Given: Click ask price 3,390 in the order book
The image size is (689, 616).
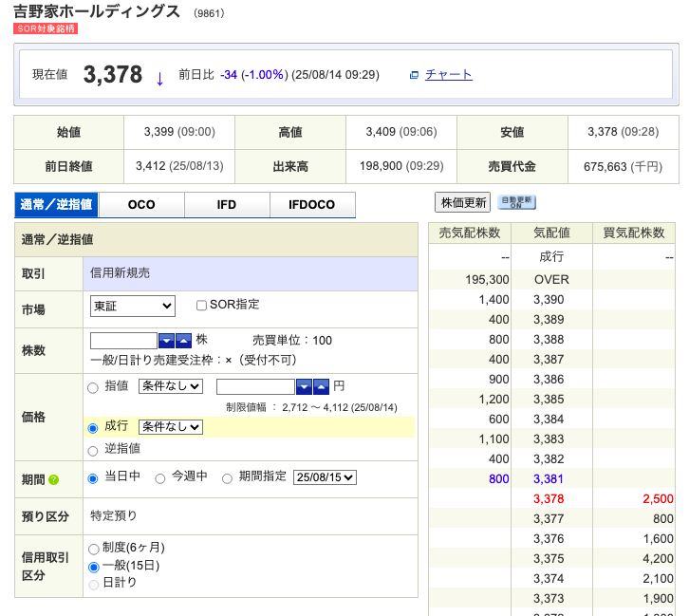Looking at the screenshot, I should pos(549,300).
